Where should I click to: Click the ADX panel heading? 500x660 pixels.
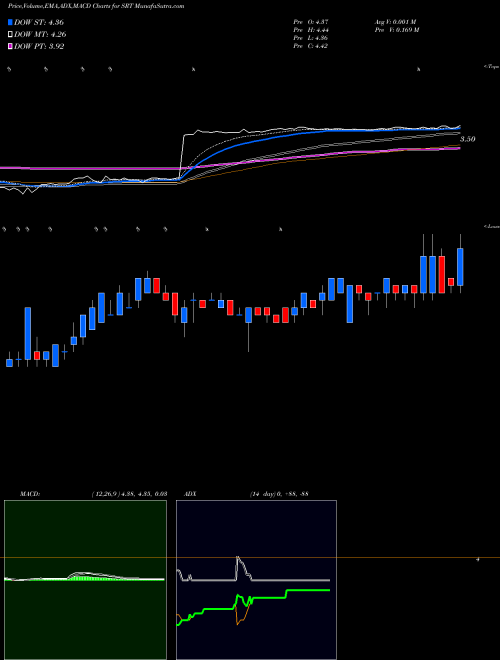point(191,494)
